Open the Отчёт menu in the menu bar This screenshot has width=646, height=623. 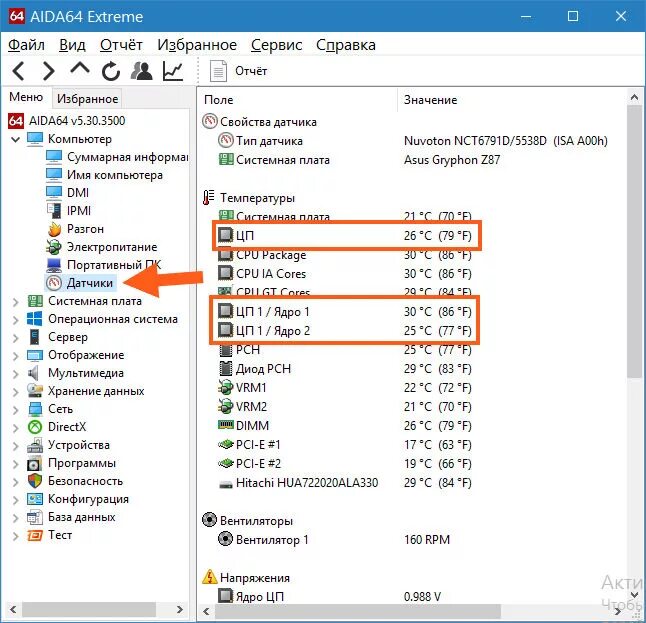[121, 44]
